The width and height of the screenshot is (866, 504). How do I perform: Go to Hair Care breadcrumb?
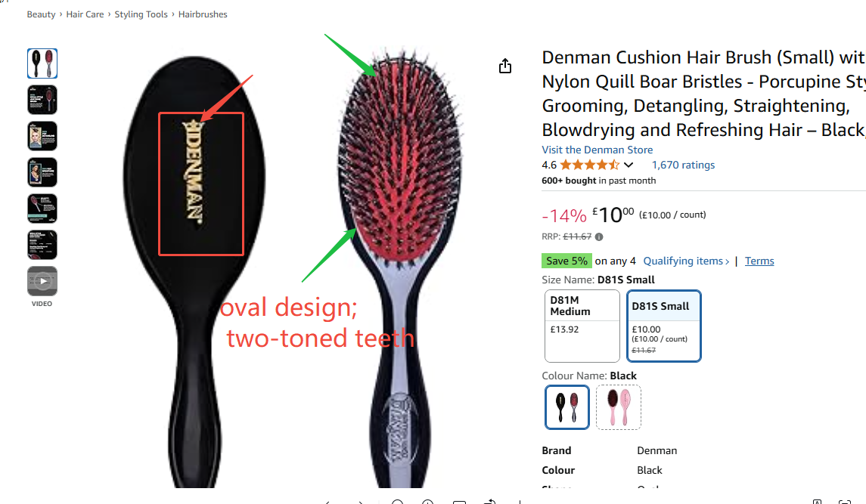pyautogui.click(x=85, y=14)
